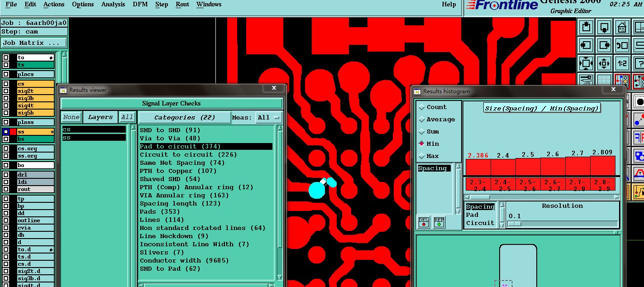The width and height of the screenshot is (644, 287).
Task: Click the red trapezoid tool icon
Action: click(639, 174)
